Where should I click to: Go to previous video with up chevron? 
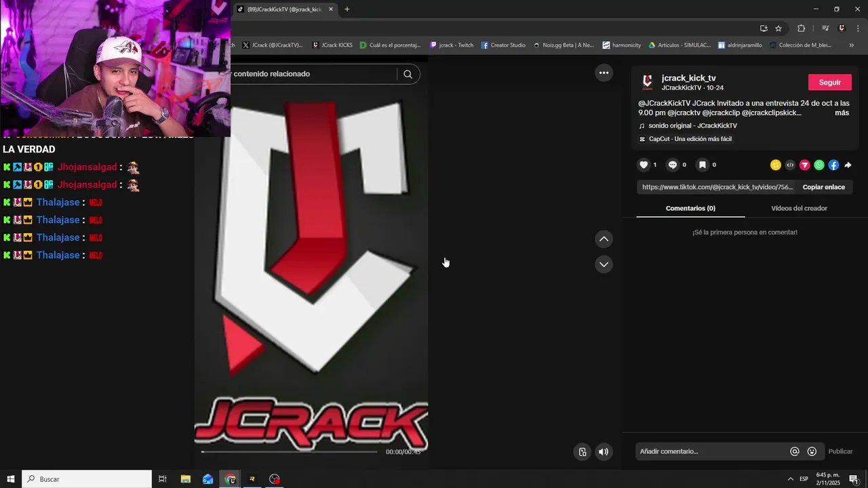coord(604,239)
